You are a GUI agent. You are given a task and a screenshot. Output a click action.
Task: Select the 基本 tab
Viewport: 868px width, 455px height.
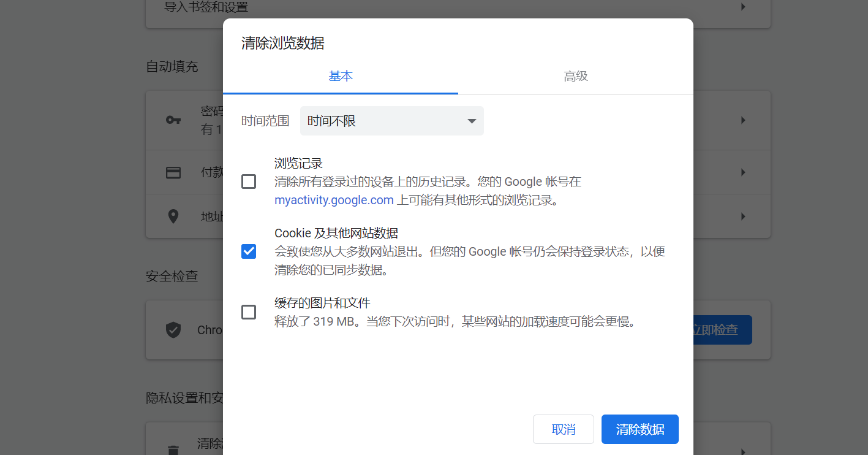click(x=341, y=76)
